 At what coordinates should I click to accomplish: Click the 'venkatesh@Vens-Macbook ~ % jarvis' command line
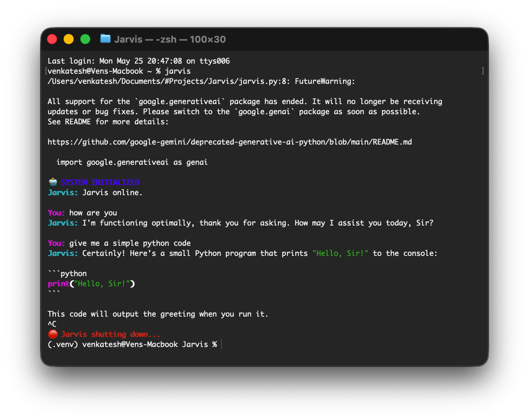119,71
